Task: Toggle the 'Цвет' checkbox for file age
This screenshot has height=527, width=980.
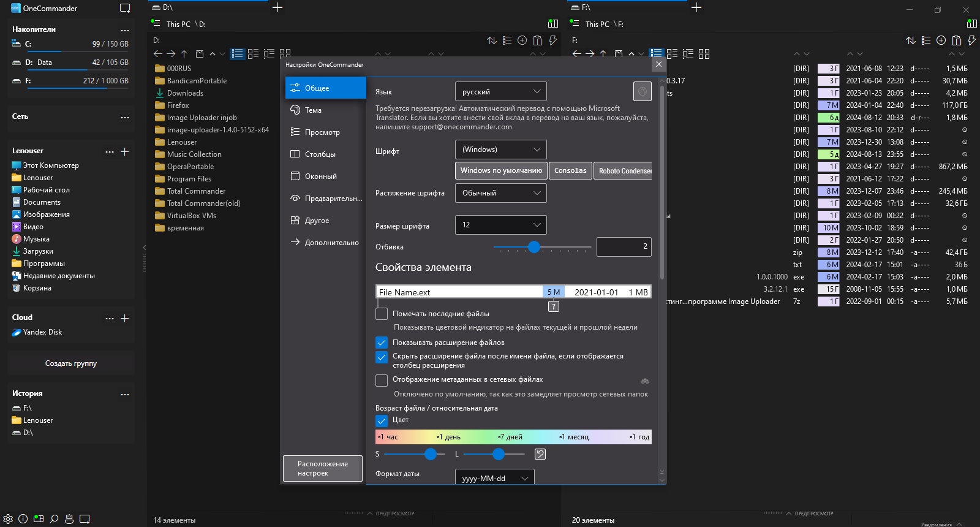Action: (x=382, y=420)
